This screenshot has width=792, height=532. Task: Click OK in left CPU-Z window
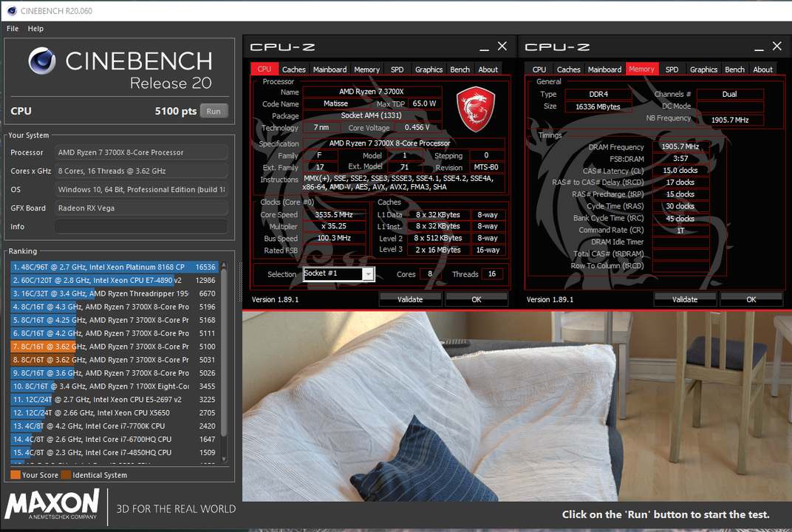477,299
